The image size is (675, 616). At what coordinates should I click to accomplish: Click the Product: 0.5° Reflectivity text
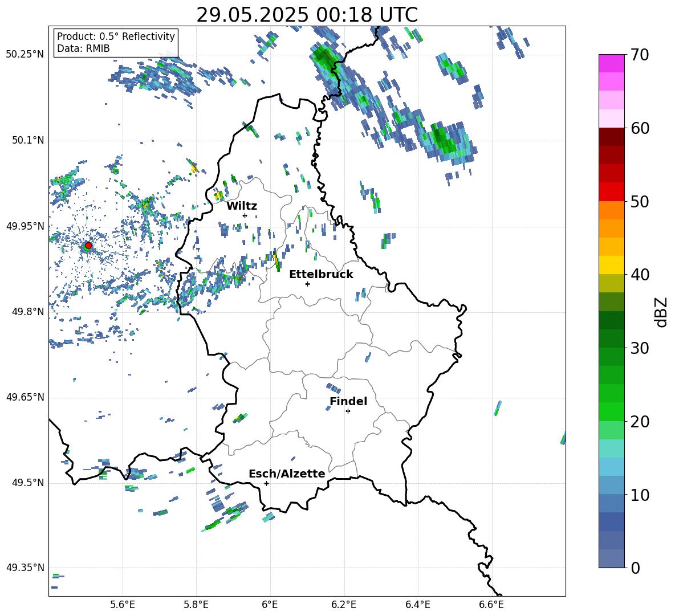[x=116, y=36]
